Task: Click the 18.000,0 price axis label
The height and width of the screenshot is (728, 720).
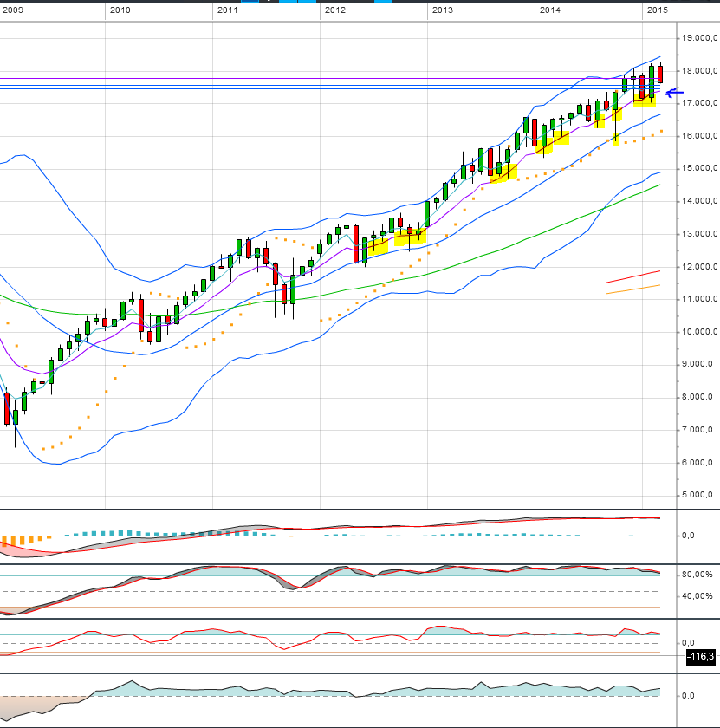Action: [700, 71]
